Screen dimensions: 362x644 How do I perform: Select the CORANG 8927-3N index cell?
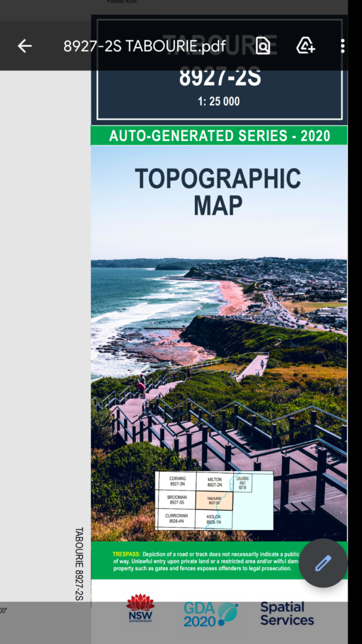pyautogui.click(x=177, y=481)
